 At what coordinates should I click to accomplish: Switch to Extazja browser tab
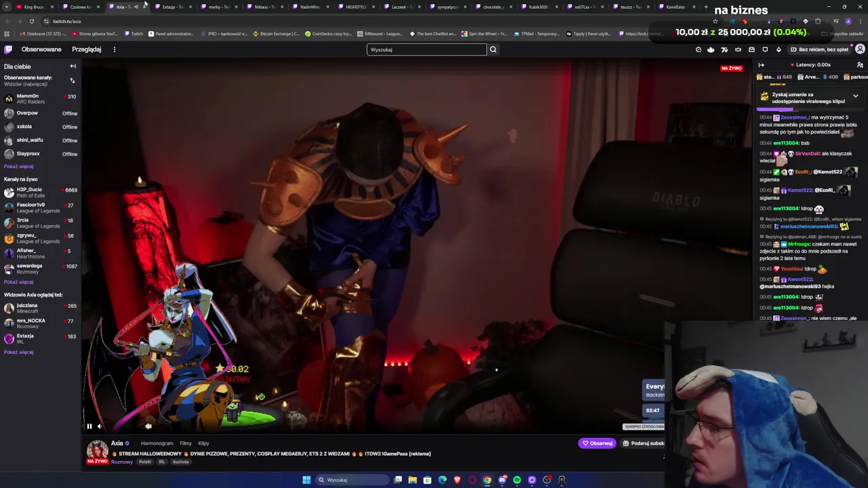pyautogui.click(x=172, y=7)
